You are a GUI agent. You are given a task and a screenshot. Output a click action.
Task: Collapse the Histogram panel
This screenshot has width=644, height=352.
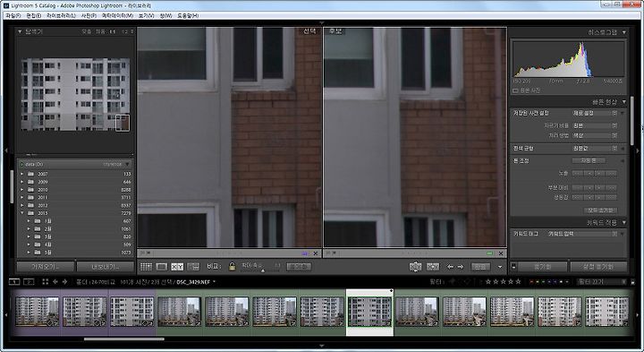[x=624, y=32]
